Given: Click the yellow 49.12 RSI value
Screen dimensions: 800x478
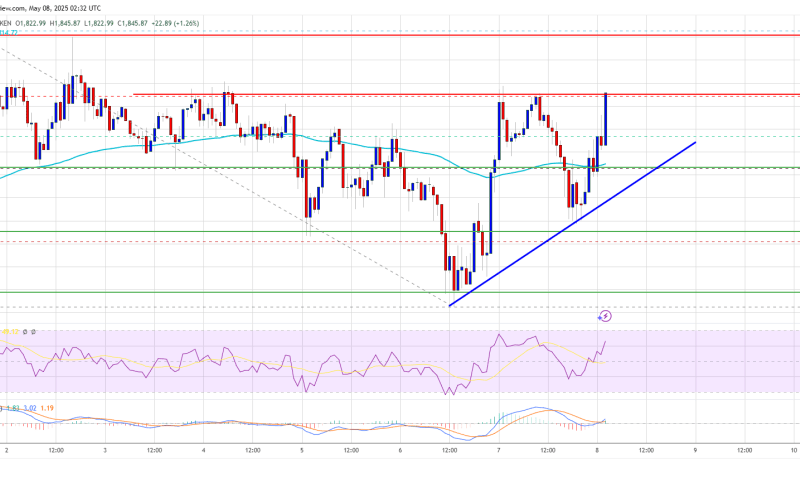Looking at the screenshot, I should click(11, 332).
